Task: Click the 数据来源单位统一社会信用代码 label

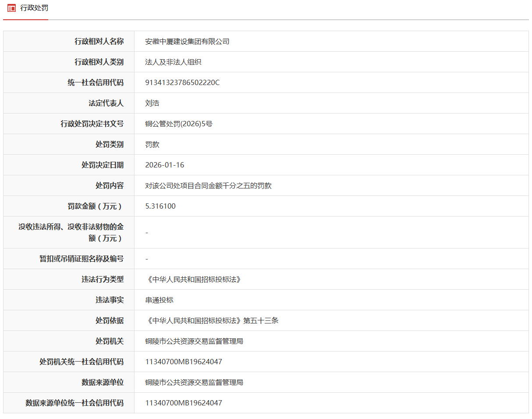Action: (74, 403)
